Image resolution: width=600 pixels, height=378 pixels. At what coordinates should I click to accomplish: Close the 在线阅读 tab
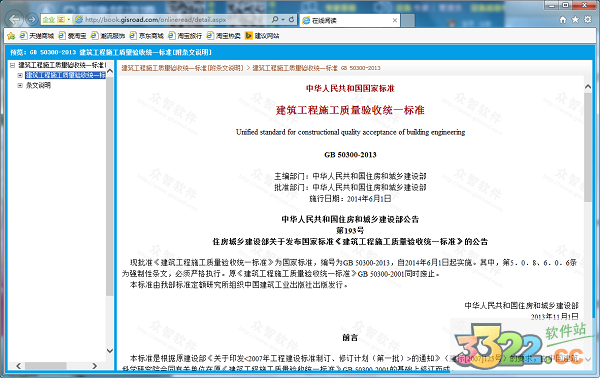[x=395, y=20]
